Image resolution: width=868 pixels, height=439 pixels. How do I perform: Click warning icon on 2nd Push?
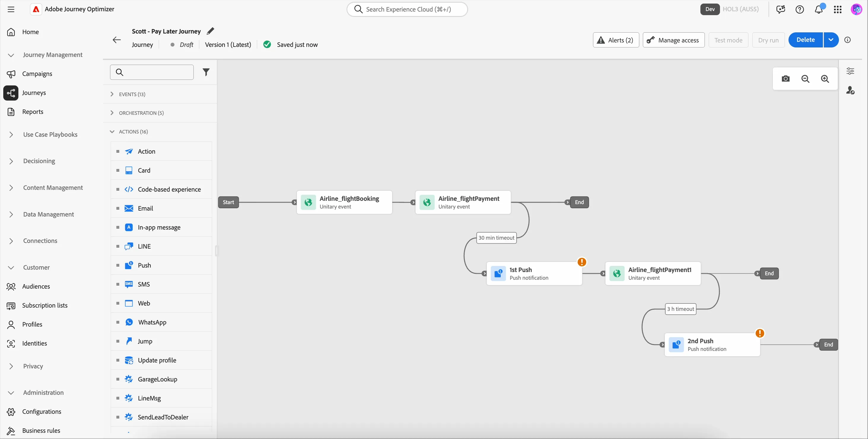coord(759,333)
